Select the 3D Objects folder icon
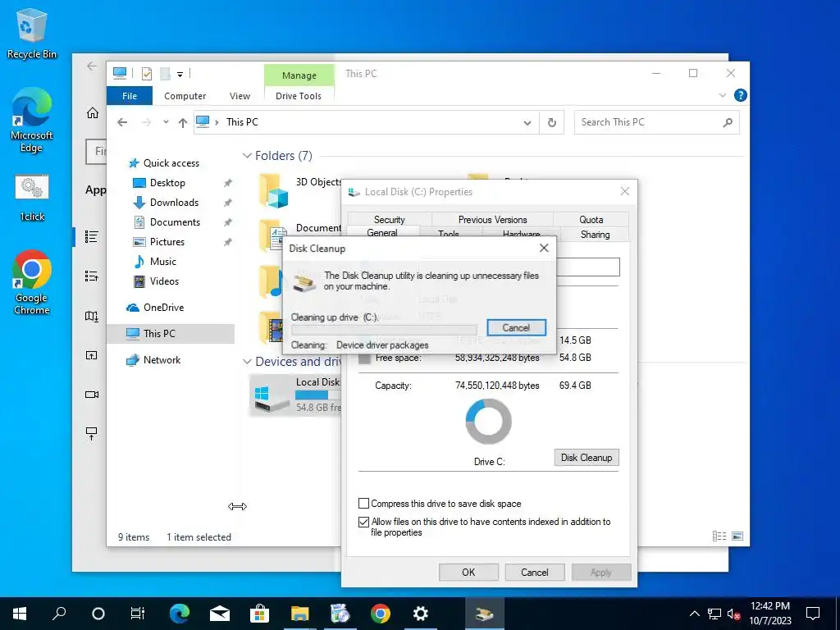 273,190
